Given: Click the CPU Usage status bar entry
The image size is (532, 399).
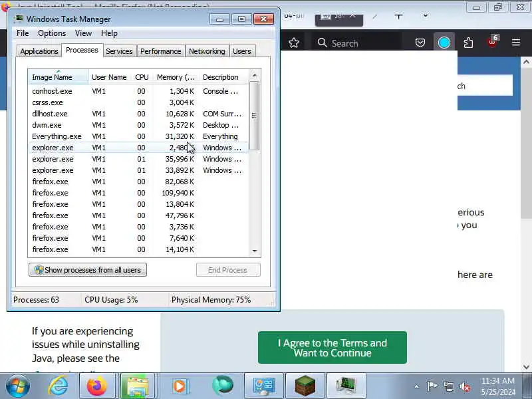Looking at the screenshot, I should (111, 300).
